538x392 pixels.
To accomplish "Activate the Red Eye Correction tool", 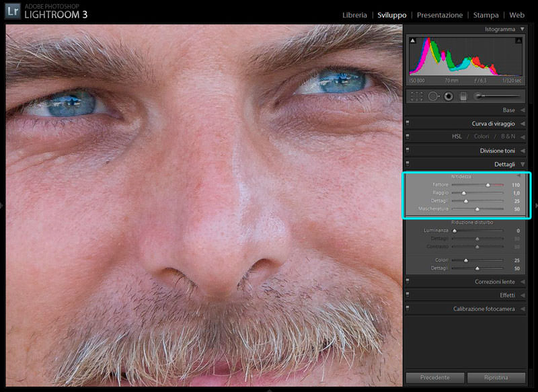I will point(449,96).
